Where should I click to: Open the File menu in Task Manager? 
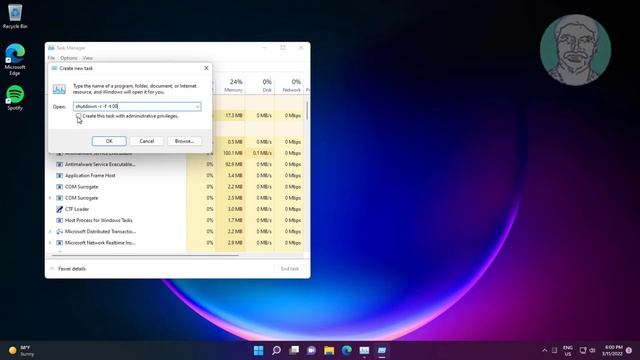pyautogui.click(x=51, y=58)
